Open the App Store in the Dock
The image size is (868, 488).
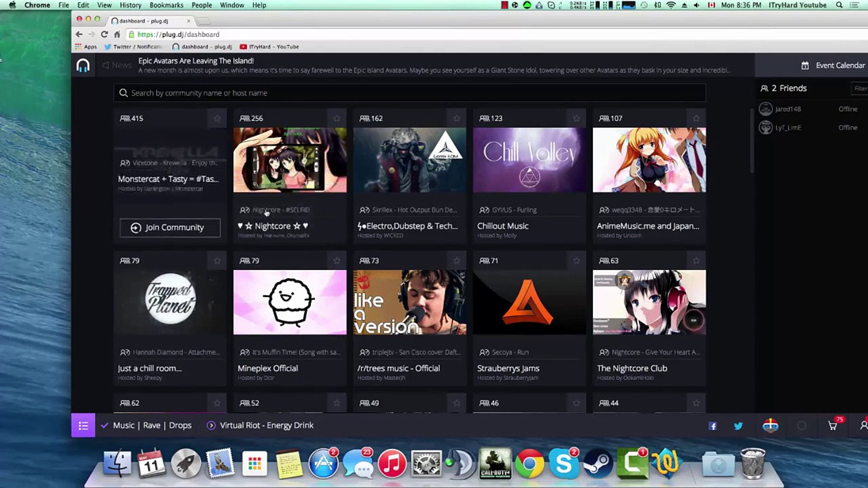click(323, 464)
